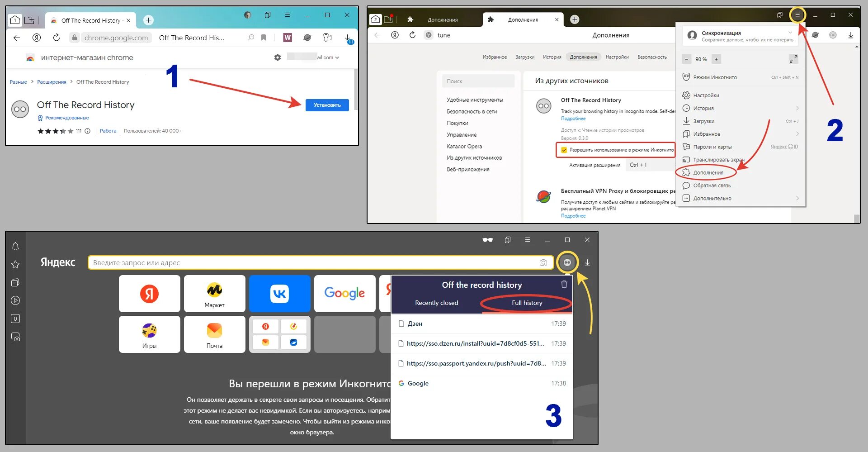Screen dimensions: 868x452
Task: Switch to the Full history tab
Action: 527,303
